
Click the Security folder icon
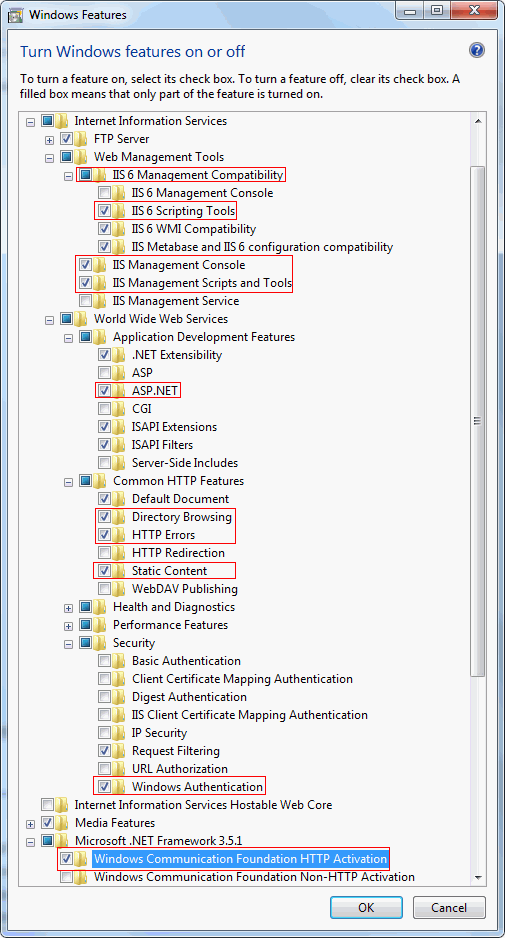click(100, 642)
